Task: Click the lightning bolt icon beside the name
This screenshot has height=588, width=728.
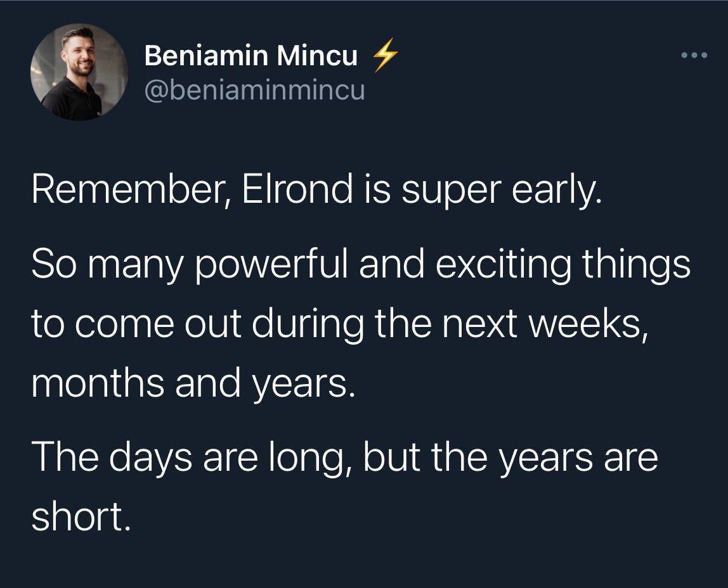Action: [x=384, y=57]
